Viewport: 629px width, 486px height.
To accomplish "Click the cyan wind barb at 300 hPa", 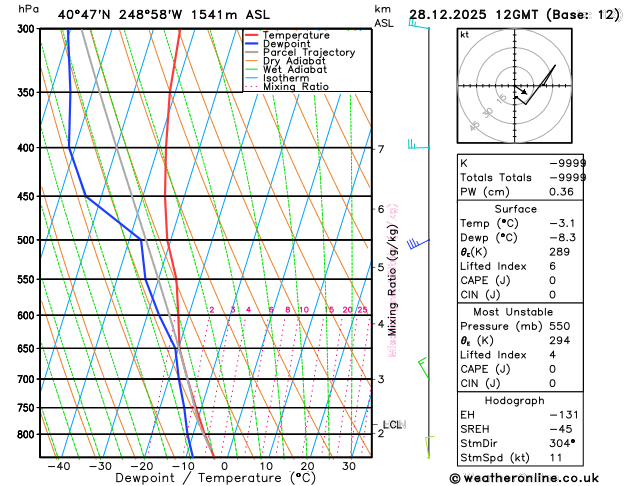I will point(419,24).
